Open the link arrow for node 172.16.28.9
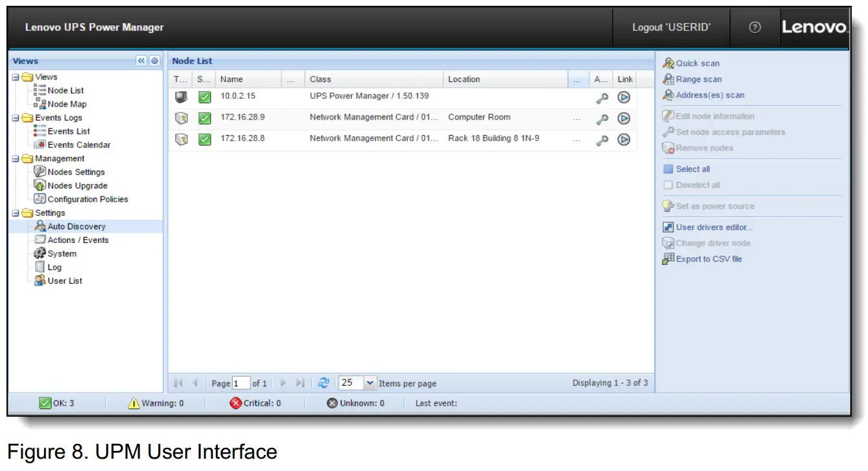868x471 pixels. pyautogui.click(x=622, y=118)
